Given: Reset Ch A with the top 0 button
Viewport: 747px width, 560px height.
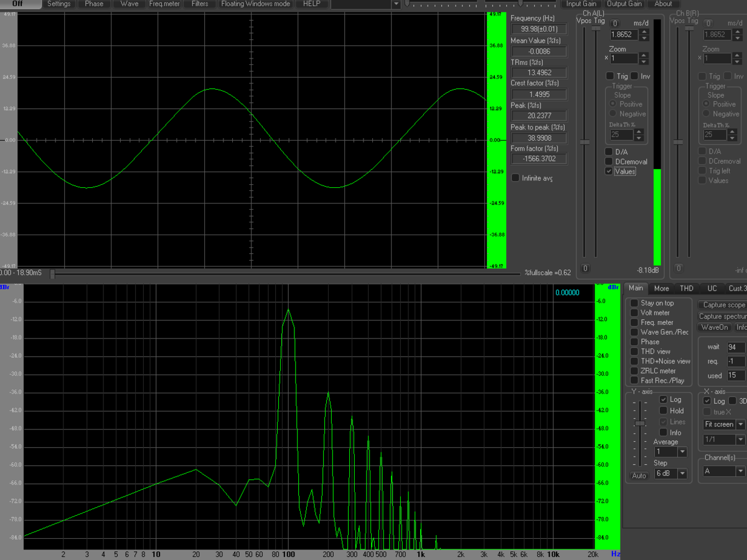Looking at the screenshot, I should tap(615, 23).
